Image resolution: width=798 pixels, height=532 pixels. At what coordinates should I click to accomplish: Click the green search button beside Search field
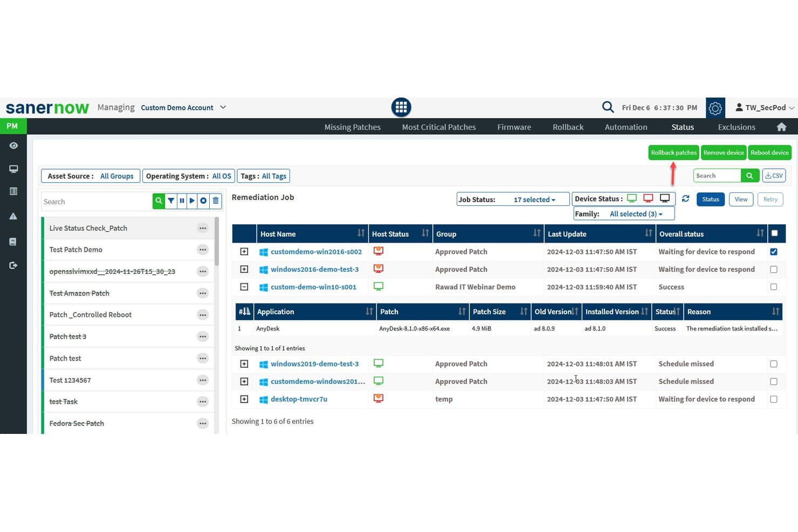(749, 176)
